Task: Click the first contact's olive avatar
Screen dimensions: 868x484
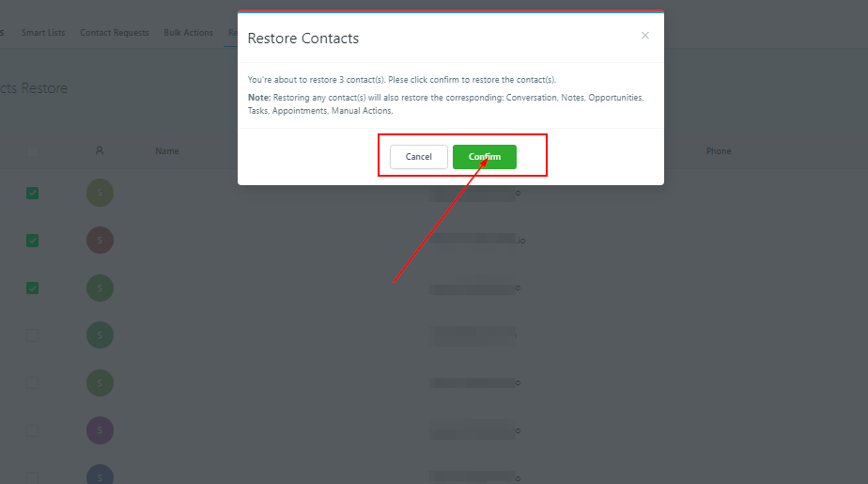Action: click(100, 193)
